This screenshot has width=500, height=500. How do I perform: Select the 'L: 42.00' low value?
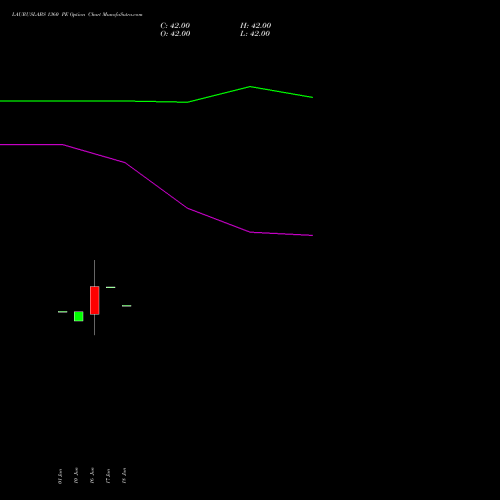(x=255, y=34)
